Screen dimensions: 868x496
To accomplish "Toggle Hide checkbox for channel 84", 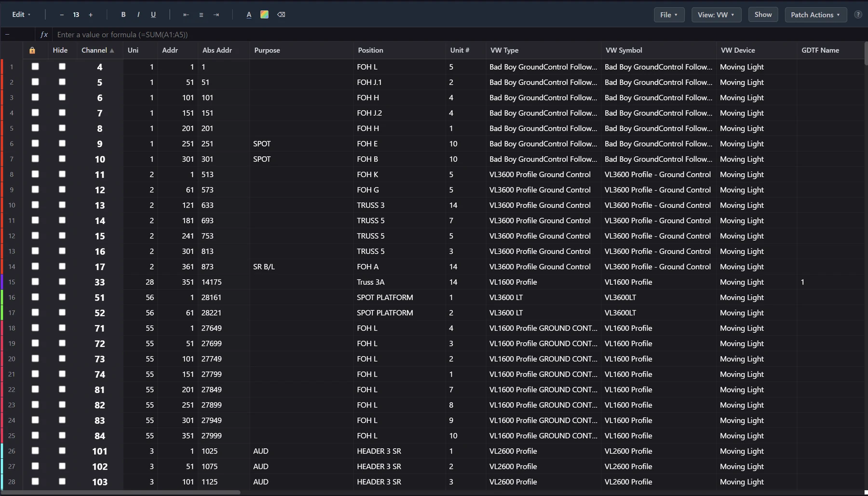I will click(62, 435).
